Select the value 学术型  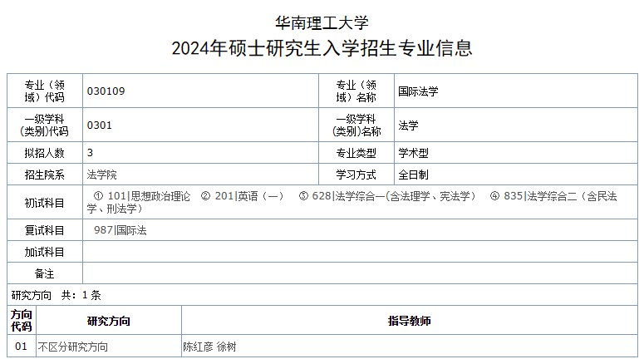point(413,153)
